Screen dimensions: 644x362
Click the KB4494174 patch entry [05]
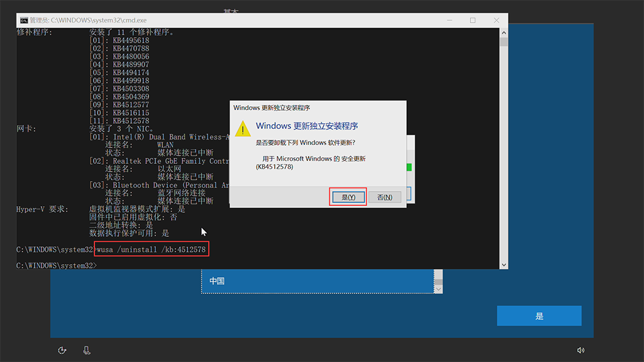[x=119, y=73]
